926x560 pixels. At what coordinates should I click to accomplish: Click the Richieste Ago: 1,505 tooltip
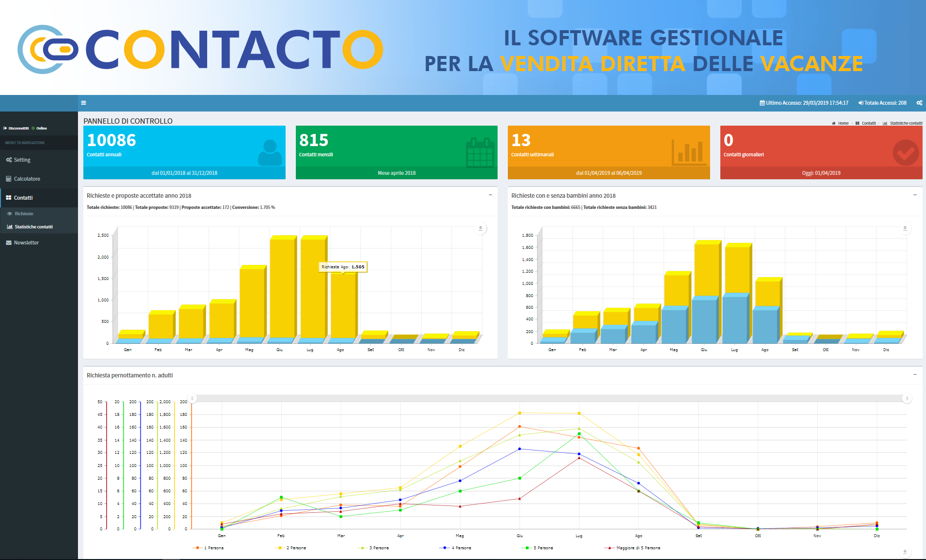tap(343, 267)
